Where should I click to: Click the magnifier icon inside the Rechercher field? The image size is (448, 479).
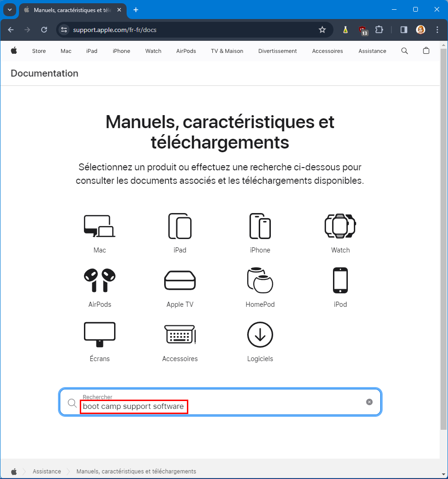point(72,403)
